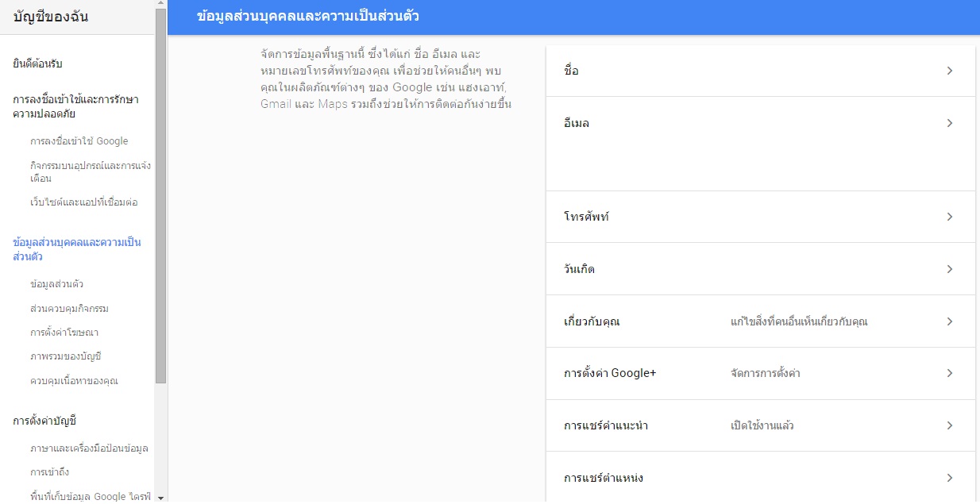Go to เว็บไซต์และแอปที่เชื่อมต่อ sidebar link
This screenshot has height=504, width=980.
[83, 202]
